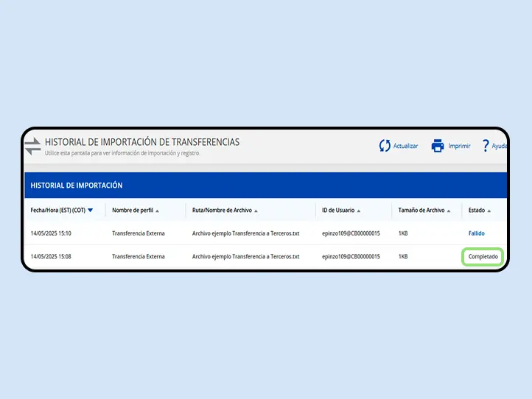Click the Ayuda question mark icon

pyautogui.click(x=486, y=146)
